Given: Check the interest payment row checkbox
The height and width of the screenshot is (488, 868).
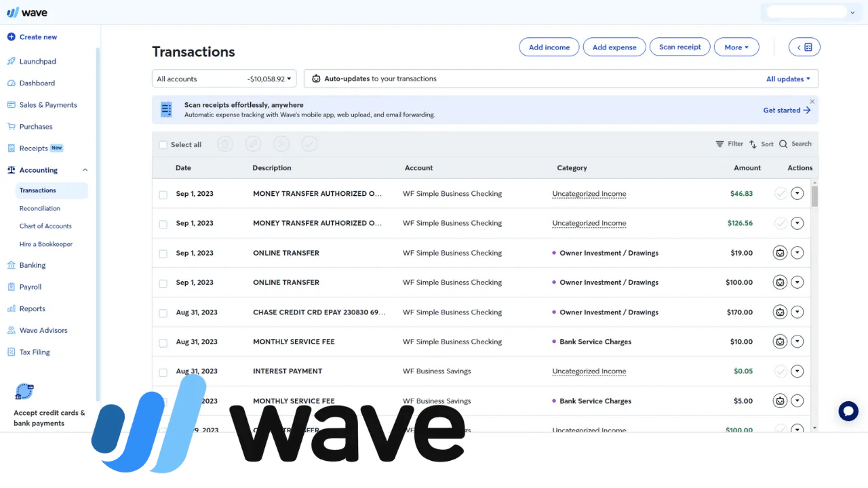Looking at the screenshot, I should coord(163,372).
